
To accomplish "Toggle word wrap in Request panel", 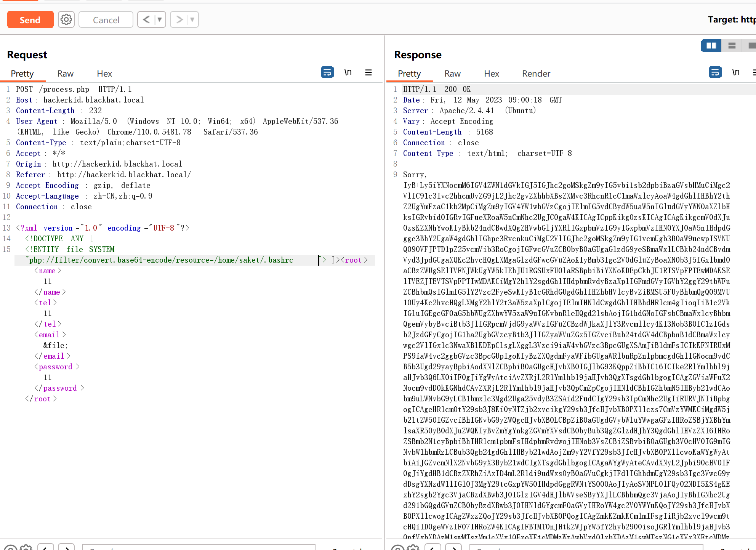I will [327, 72].
